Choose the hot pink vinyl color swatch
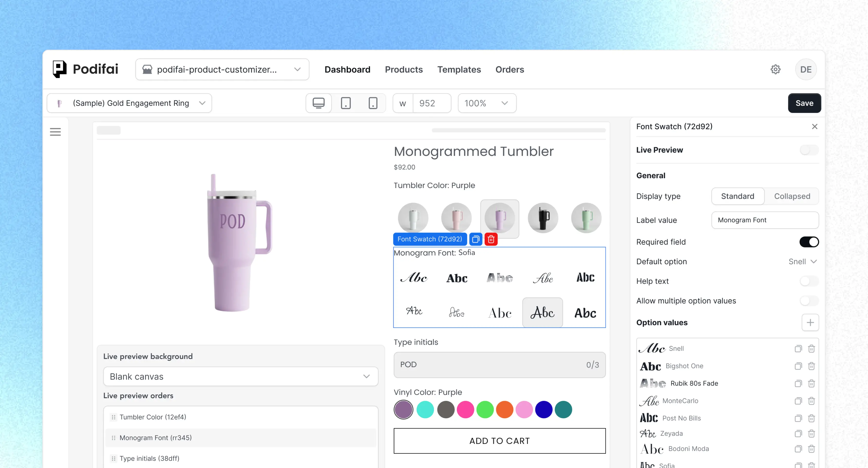 [x=465, y=410]
